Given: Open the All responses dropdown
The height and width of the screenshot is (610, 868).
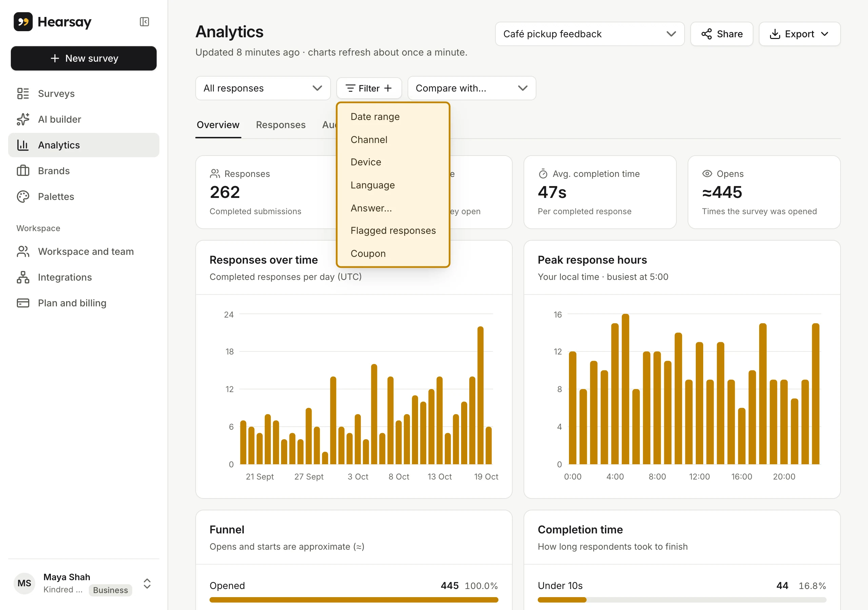Looking at the screenshot, I should click(x=263, y=88).
